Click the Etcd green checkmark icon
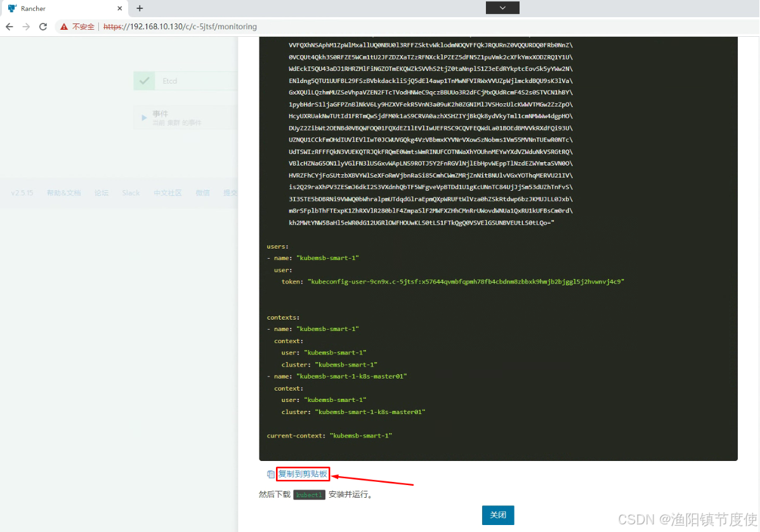This screenshot has width=760, height=532. coord(145,81)
